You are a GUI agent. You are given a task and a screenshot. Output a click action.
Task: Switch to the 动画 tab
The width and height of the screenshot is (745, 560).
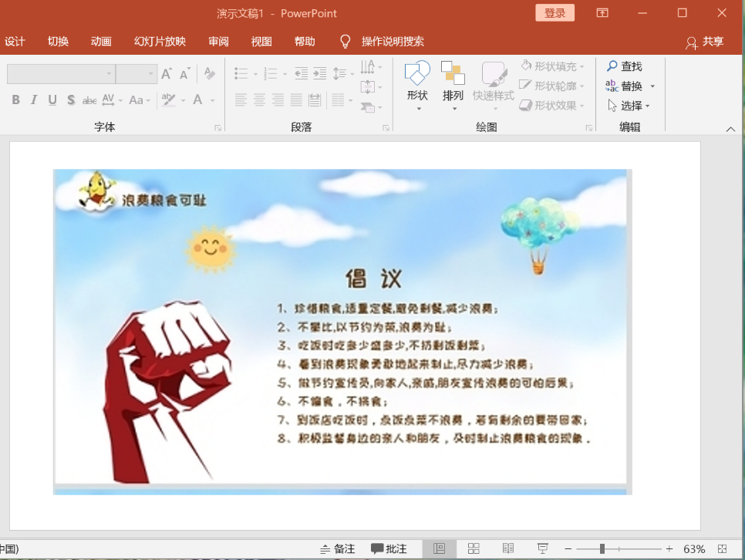point(101,42)
